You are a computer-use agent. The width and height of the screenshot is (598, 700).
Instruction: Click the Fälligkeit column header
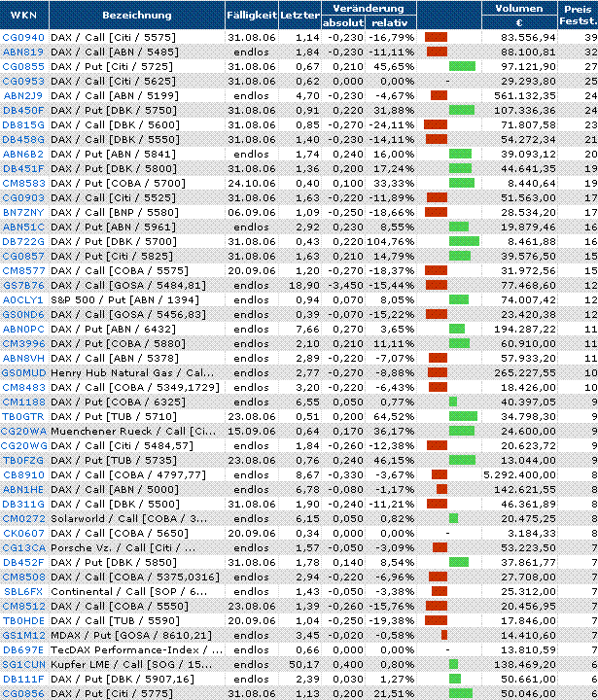click(252, 16)
